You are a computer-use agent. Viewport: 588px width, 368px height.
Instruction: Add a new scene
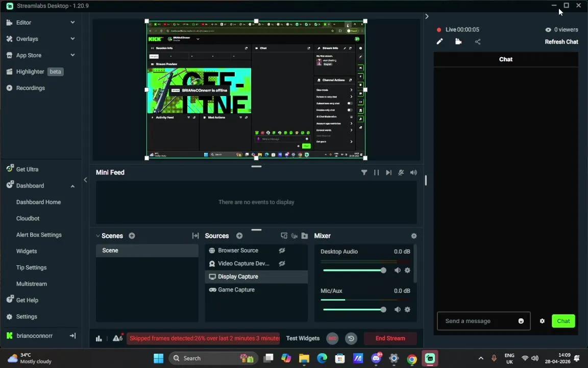click(132, 236)
